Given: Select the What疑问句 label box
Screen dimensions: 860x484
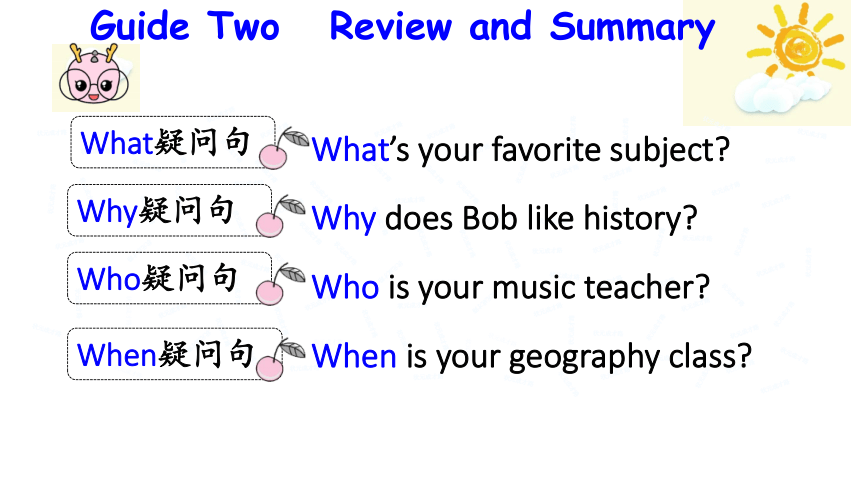Looking at the screenshot, I should click(x=173, y=142).
